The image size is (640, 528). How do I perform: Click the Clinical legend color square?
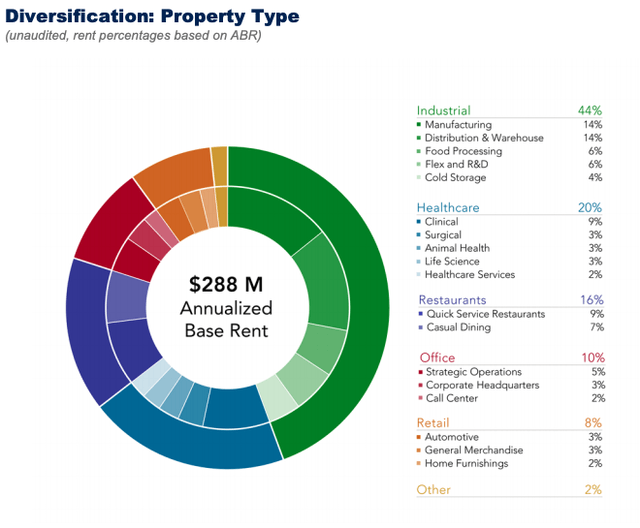point(419,222)
